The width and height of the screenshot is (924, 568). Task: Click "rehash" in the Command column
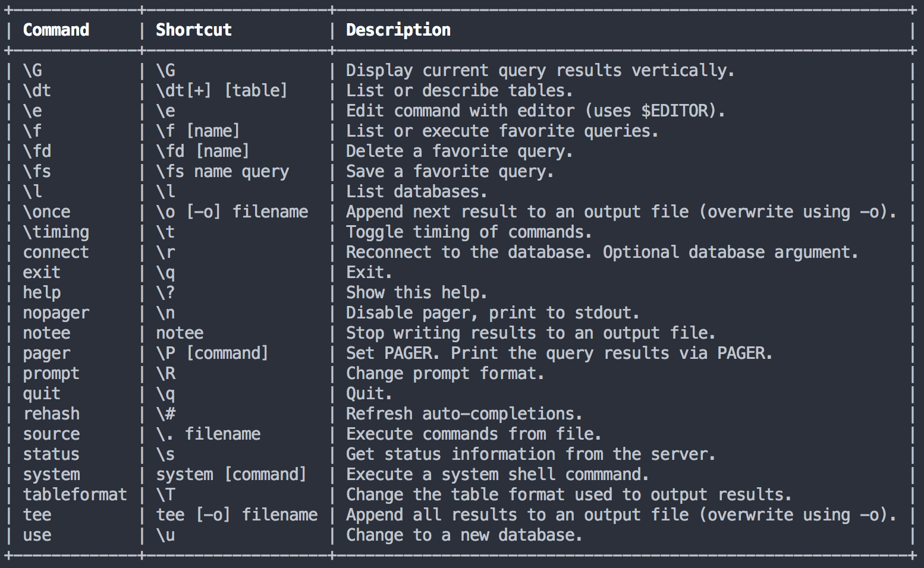pos(51,414)
